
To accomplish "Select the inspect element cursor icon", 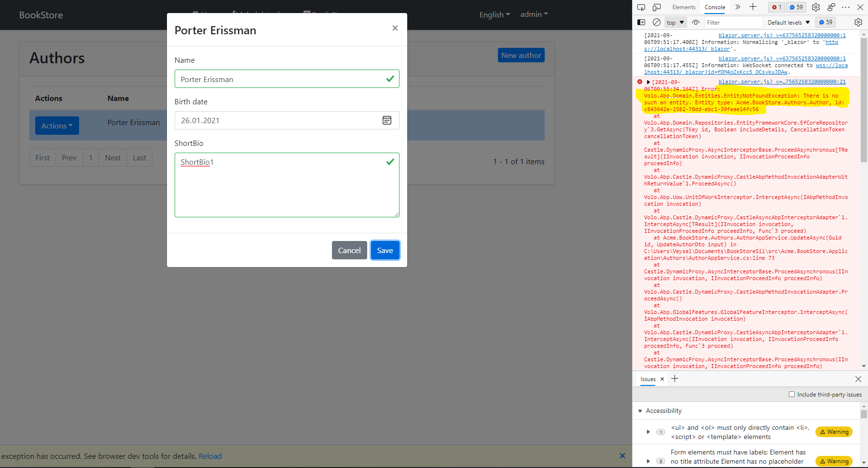I will (641, 7).
